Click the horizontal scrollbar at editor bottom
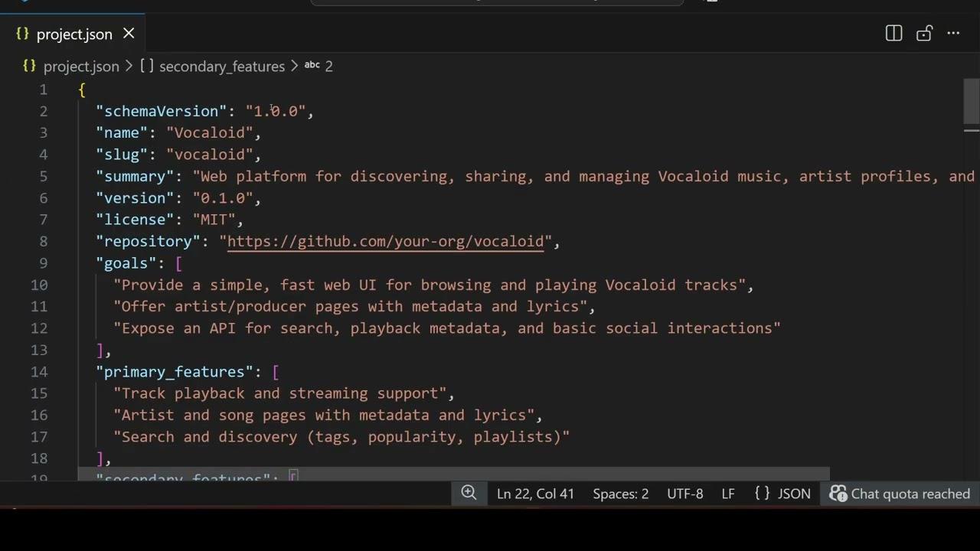Screen dimensions: 980x551 453,474
